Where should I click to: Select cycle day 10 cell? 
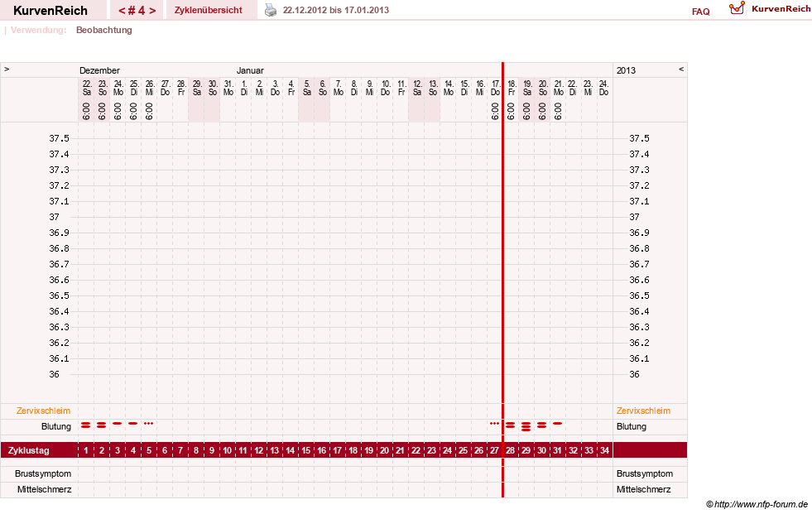coord(228,450)
